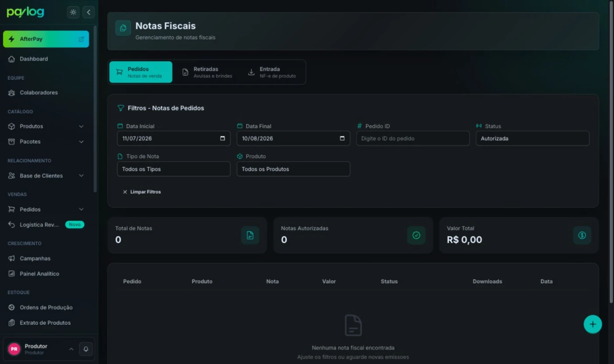Switch to Retiradas tab
The image size is (614, 364).
207,72
